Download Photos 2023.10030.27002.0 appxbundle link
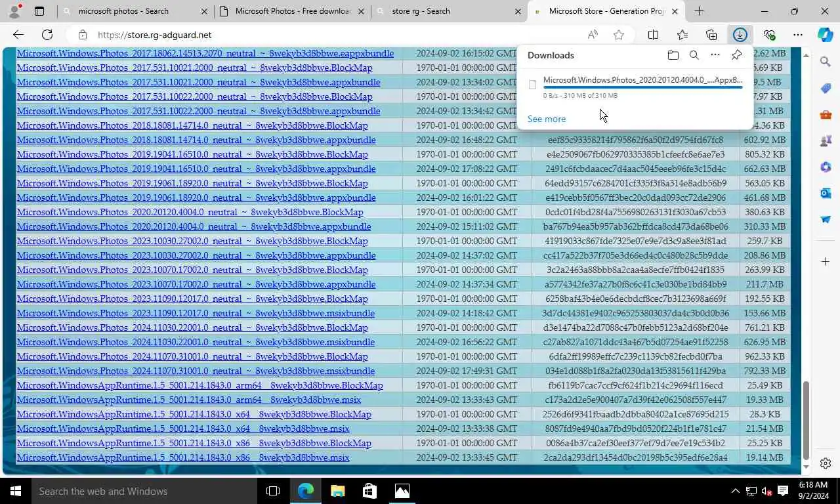 point(196,255)
